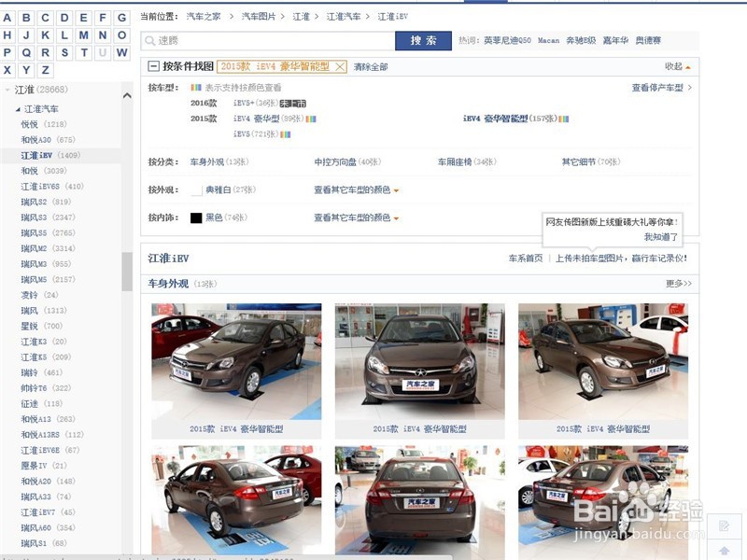Collapse the filter panel with 收起
Screen dimensions: 747x560
pyautogui.click(x=678, y=66)
